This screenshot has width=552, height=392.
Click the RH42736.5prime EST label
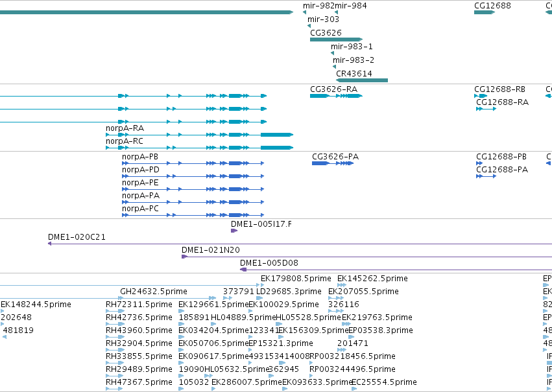click(139, 317)
